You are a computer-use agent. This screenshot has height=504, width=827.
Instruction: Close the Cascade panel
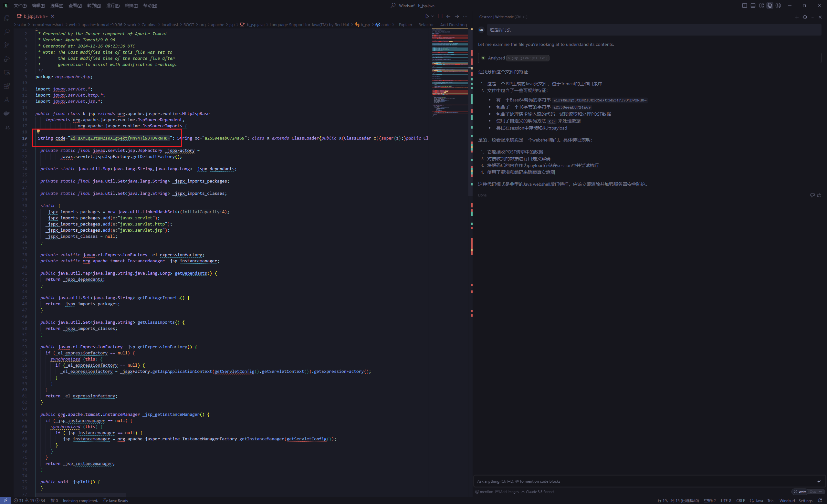point(820,17)
